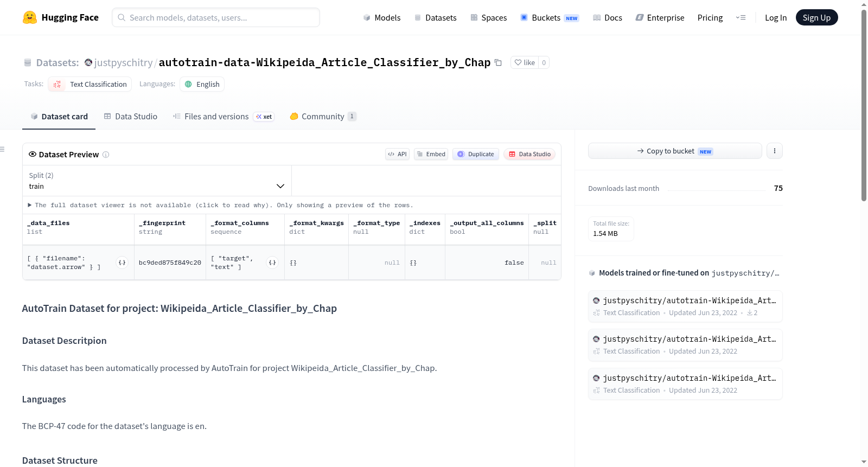Click the like count number
The height and width of the screenshot is (467, 868).
click(x=544, y=62)
